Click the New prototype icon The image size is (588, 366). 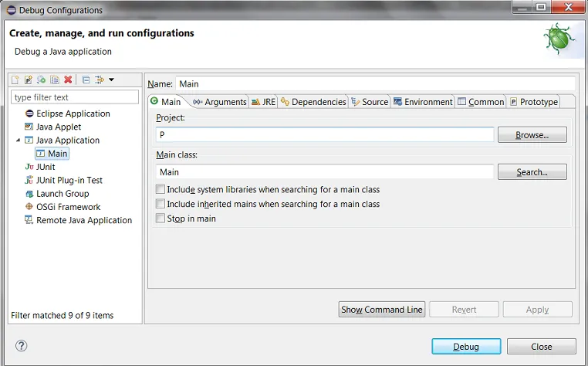[x=28, y=80]
